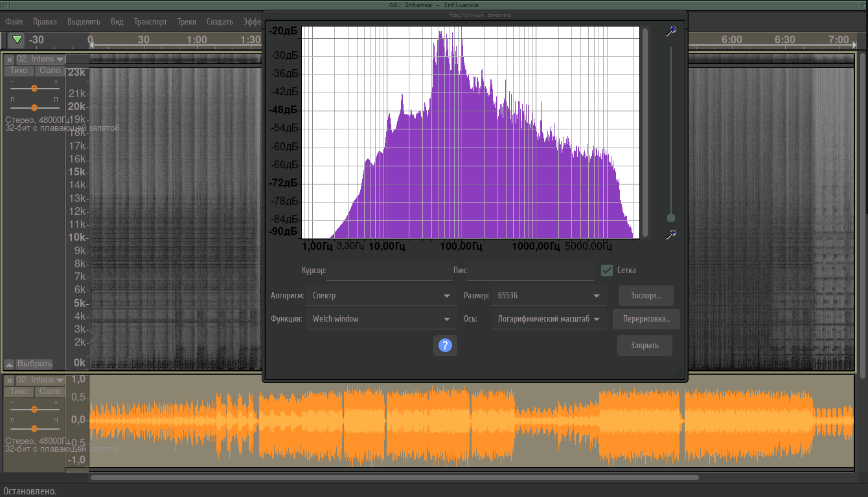Click the Закрыть button
This screenshot has height=497, width=868.
pyautogui.click(x=645, y=346)
